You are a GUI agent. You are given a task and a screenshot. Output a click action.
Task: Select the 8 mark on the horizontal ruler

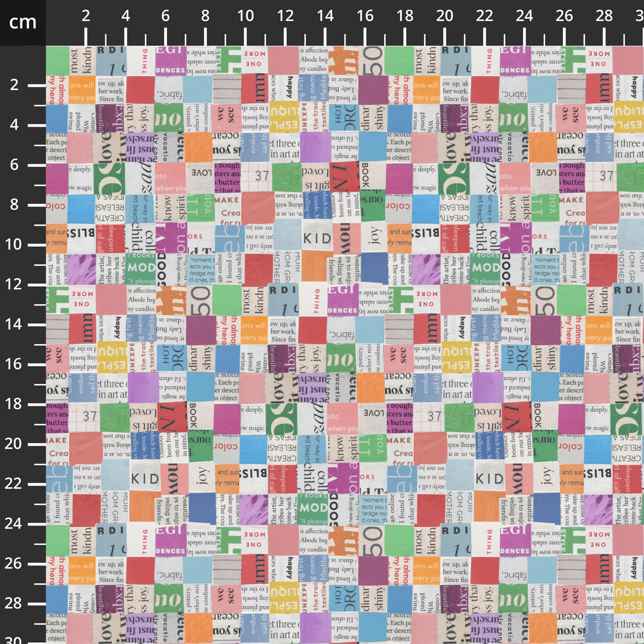206,16
